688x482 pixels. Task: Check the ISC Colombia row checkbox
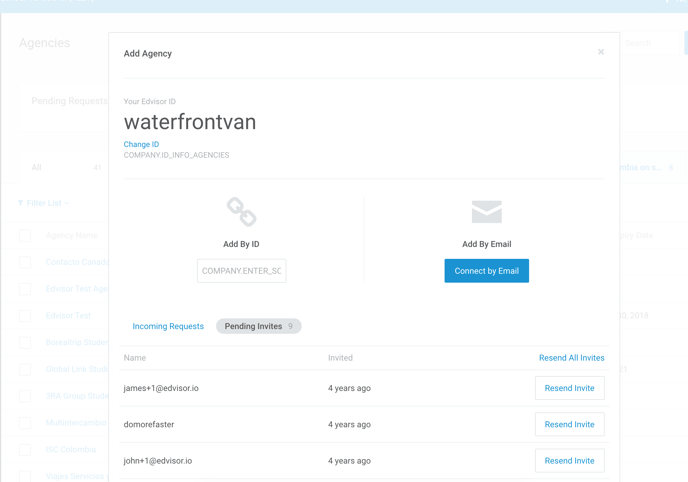[25, 450]
